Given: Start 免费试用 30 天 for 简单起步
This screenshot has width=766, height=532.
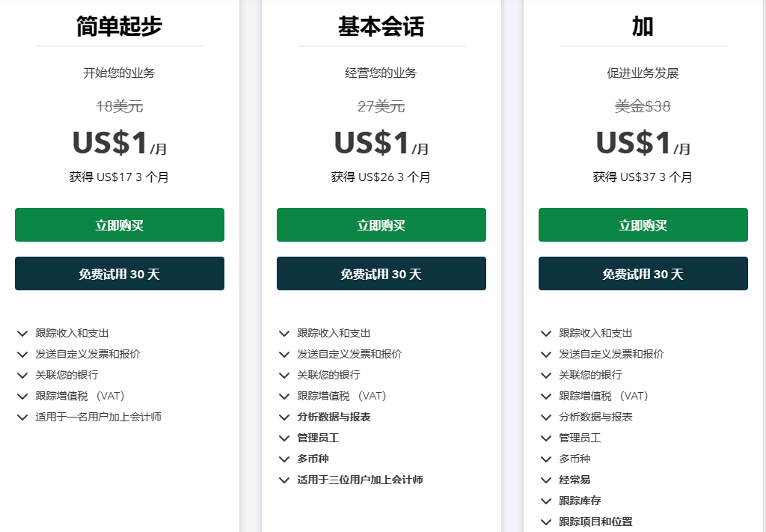Looking at the screenshot, I should click(x=120, y=274).
